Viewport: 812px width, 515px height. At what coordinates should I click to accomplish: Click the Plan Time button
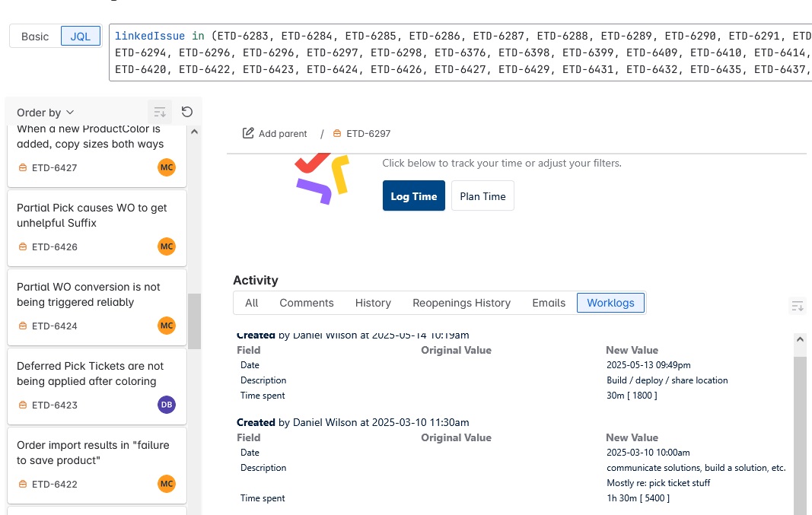(x=482, y=196)
